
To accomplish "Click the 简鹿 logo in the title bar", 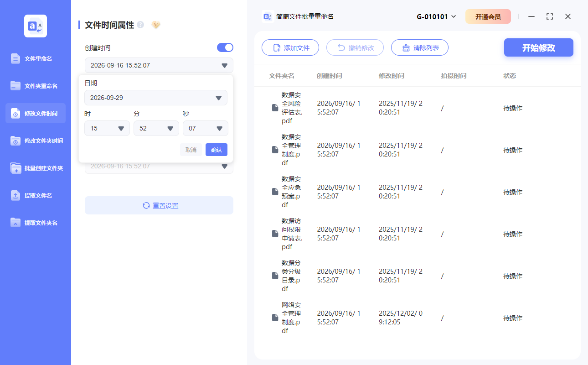I will point(268,16).
